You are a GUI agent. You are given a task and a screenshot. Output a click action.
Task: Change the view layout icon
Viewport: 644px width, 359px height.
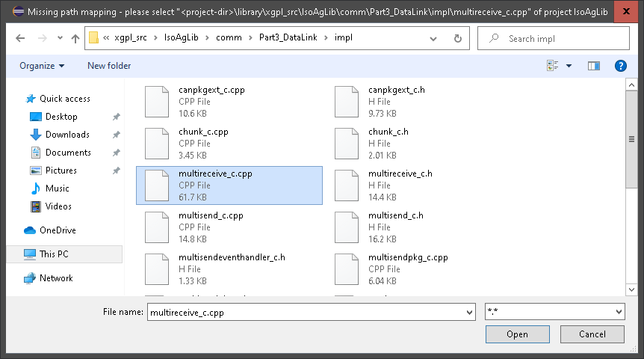552,66
